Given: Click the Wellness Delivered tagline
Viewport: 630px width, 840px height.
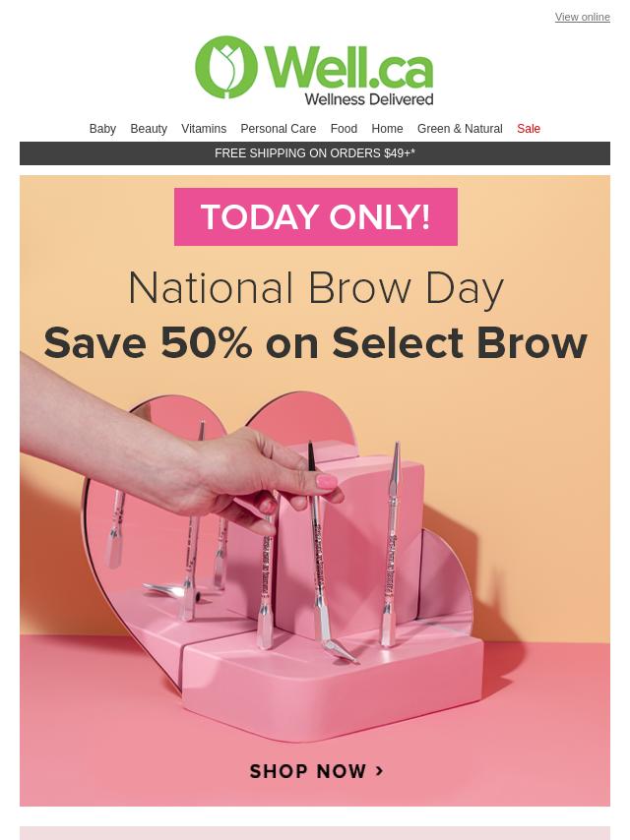Looking at the screenshot, I should tap(369, 99).
